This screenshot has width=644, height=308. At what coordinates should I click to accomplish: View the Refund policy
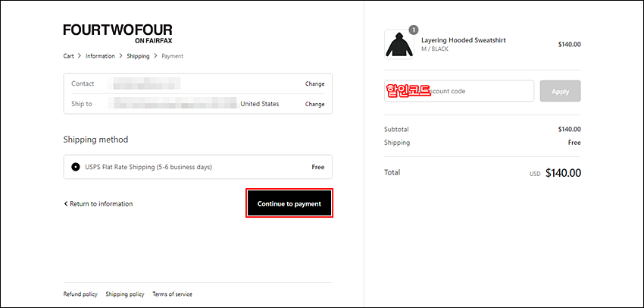80,294
